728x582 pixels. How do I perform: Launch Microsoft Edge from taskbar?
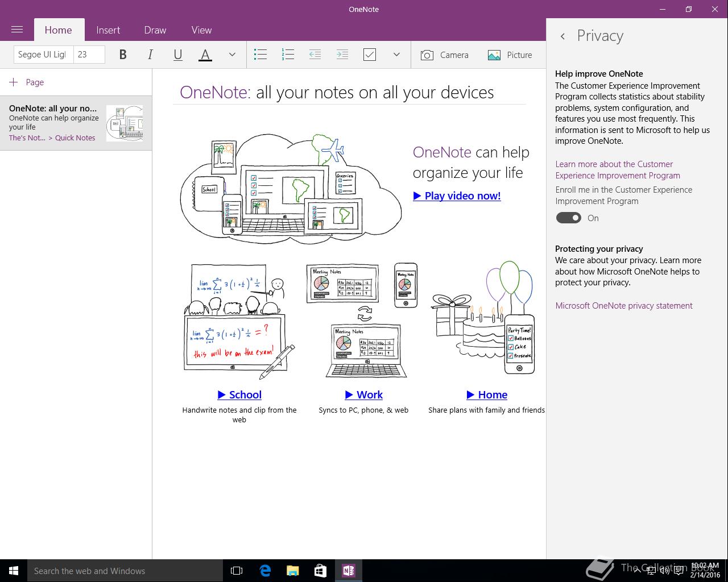(265, 571)
